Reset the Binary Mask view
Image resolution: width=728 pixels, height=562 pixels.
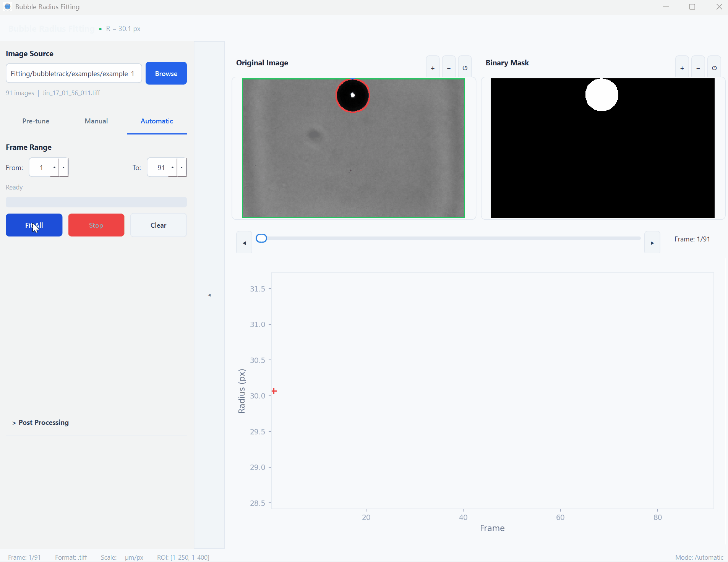(714, 68)
